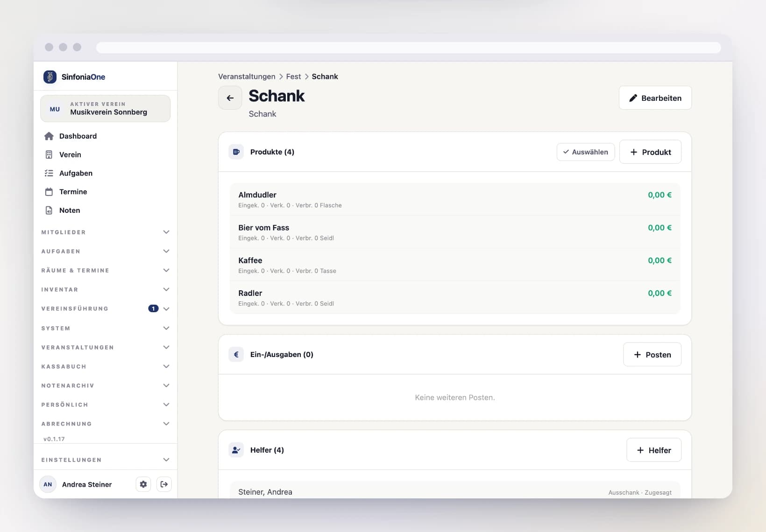Click the Helfer person icon
The width and height of the screenshot is (766, 532).
(x=236, y=450)
